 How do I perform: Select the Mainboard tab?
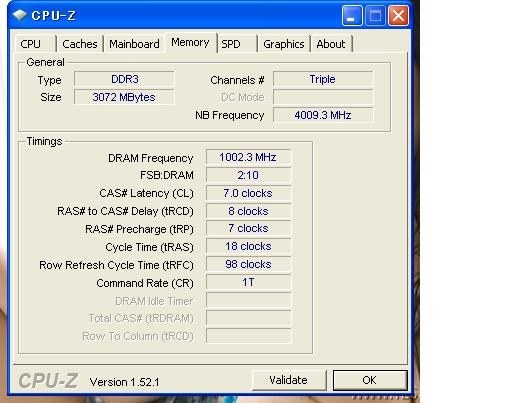[x=134, y=44]
